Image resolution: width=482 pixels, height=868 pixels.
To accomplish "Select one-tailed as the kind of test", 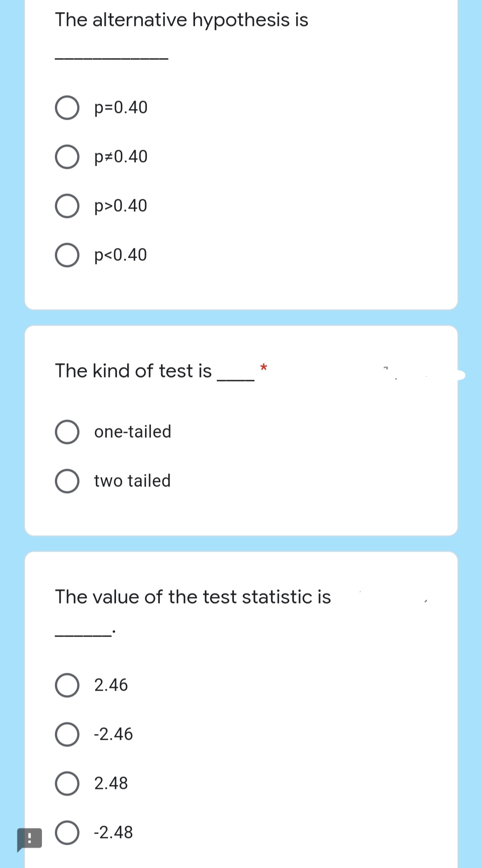I will coord(67,432).
